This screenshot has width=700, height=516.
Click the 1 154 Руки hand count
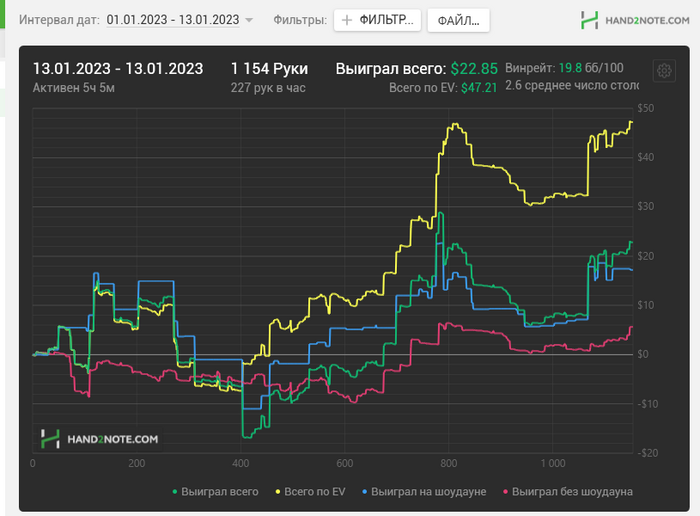[x=269, y=69]
